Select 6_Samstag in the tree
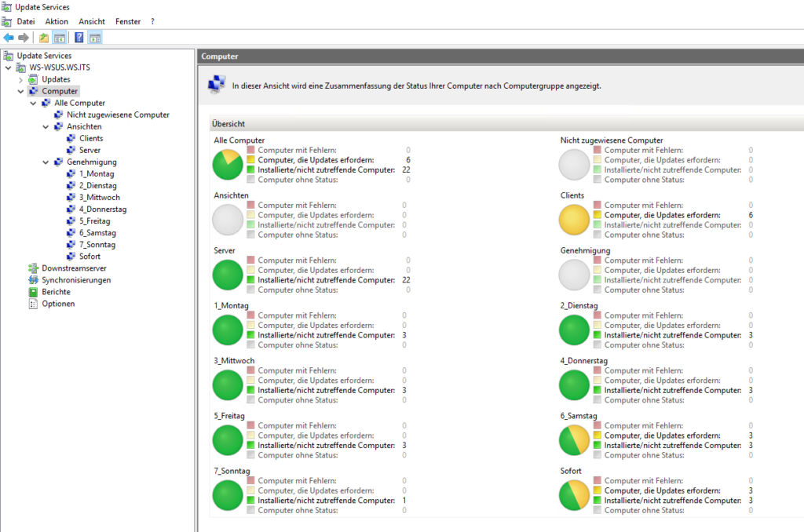The width and height of the screenshot is (804, 532). click(x=97, y=233)
